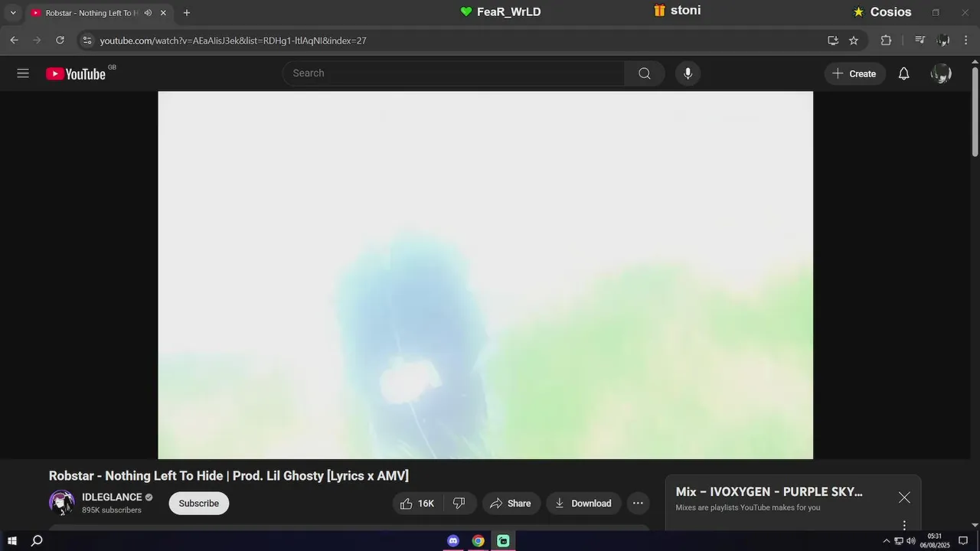Open the Windows Start menu
The width and height of the screenshot is (980, 551).
[x=12, y=541]
